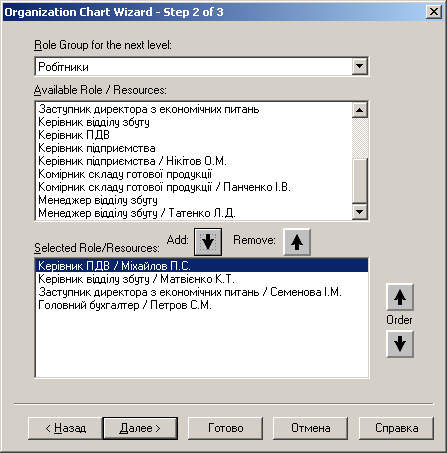
Task: Move selected item up in Order
Action: pos(400,297)
